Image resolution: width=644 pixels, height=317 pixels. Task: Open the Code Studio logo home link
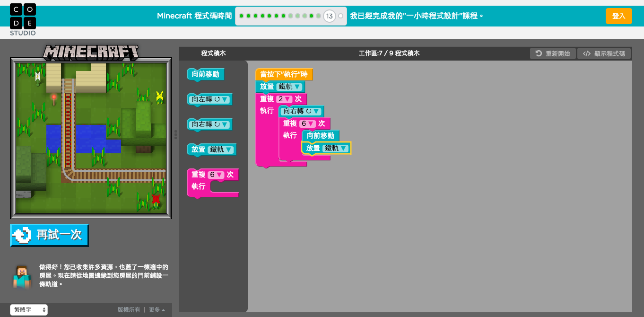tap(23, 19)
